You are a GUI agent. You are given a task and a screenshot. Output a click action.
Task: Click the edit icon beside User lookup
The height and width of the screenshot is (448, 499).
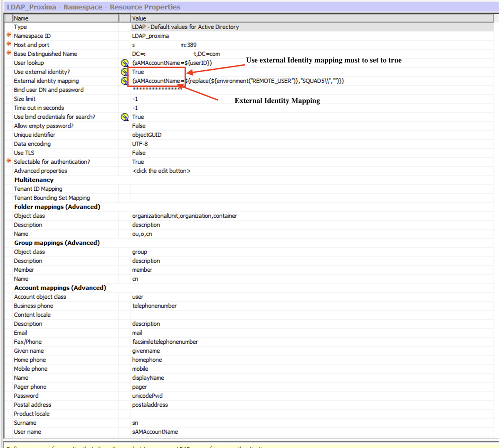coord(124,63)
